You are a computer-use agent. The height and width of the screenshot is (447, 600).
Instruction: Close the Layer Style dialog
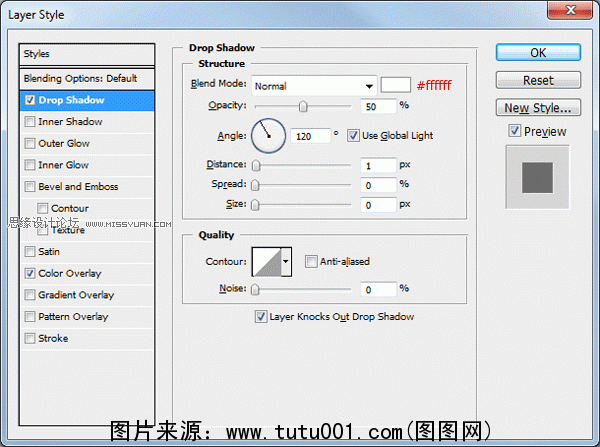570,10
